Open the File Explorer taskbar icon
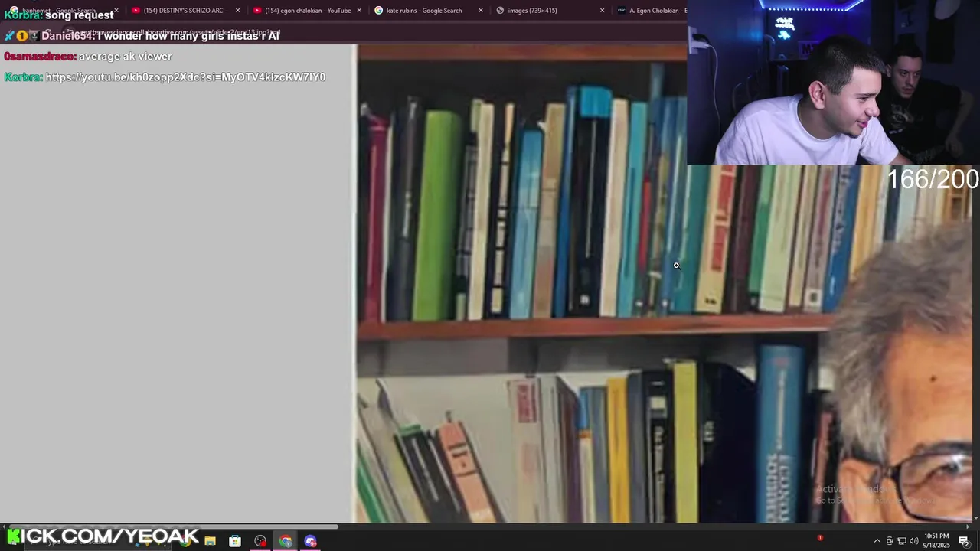The image size is (980, 551). click(210, 541)
